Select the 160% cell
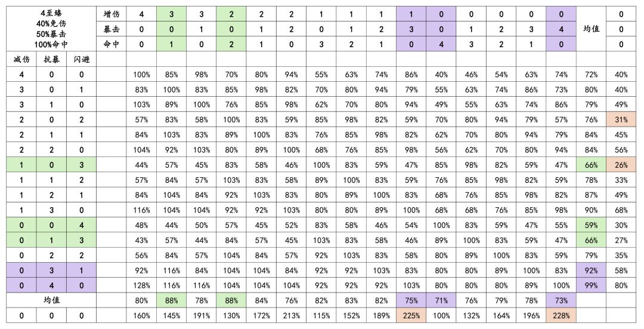Image resolution: width=644 pixels, height=329 pixels. [141, 315]
